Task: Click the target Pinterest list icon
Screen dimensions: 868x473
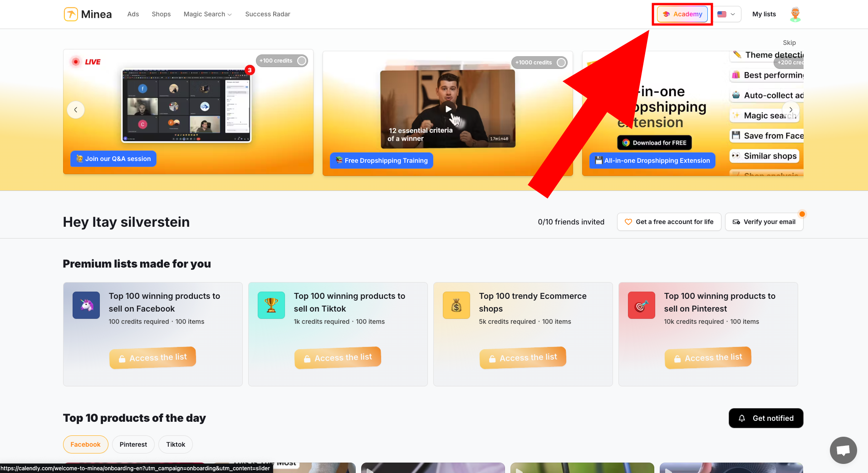Action: (x=641, y=305)
